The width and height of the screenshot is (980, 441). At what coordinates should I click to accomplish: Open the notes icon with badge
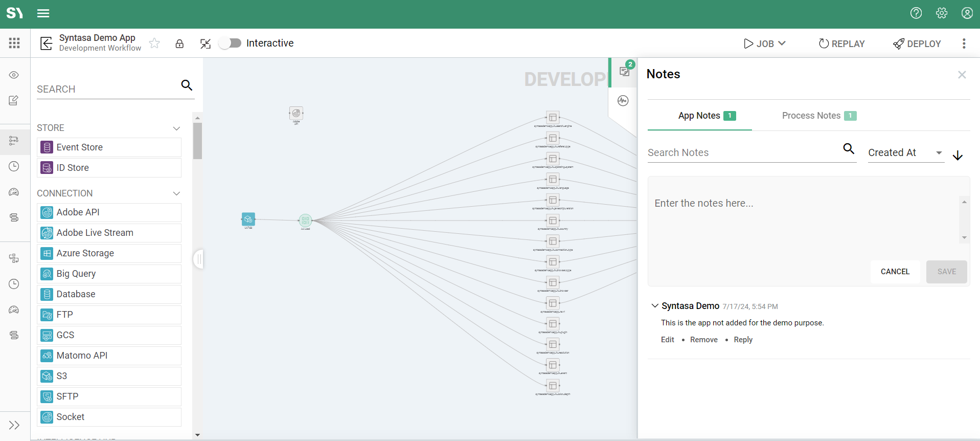625,71
